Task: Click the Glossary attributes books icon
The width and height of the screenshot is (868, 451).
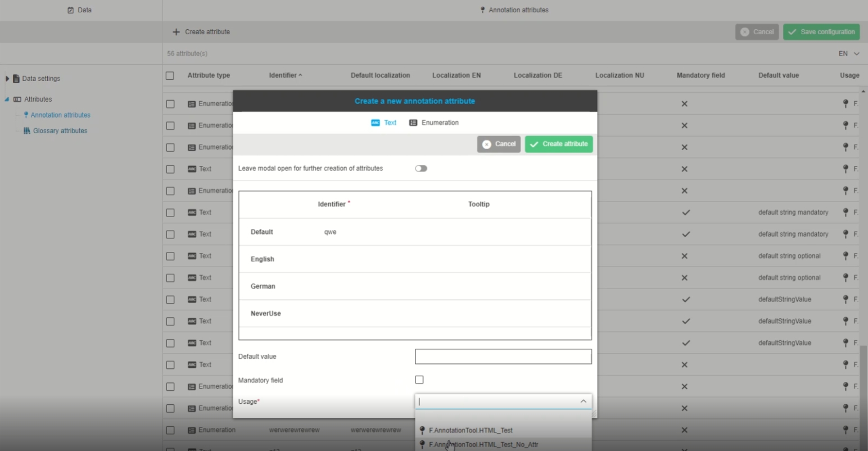Action: pos(26,131)
